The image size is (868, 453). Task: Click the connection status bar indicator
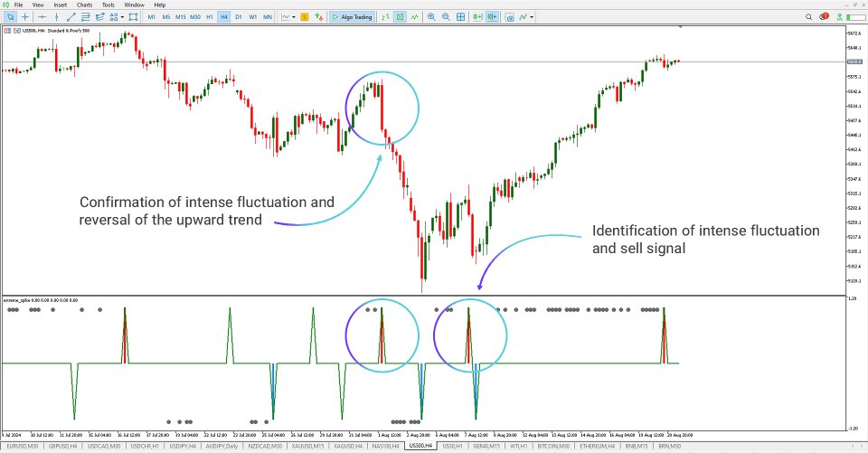coord(856,18)
